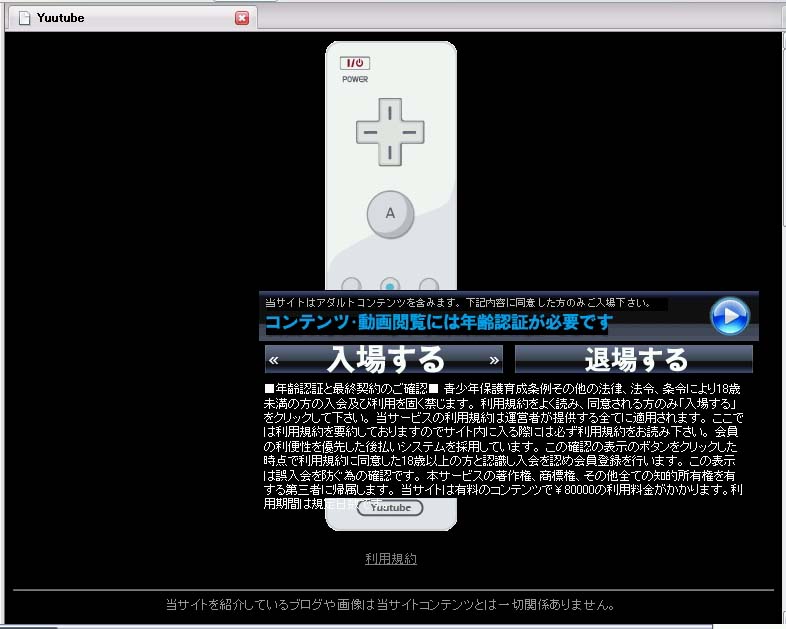Select the Yuutube browser tab
Image resolution: width=786 pixels, height=629 pixels.
(132, 19)
